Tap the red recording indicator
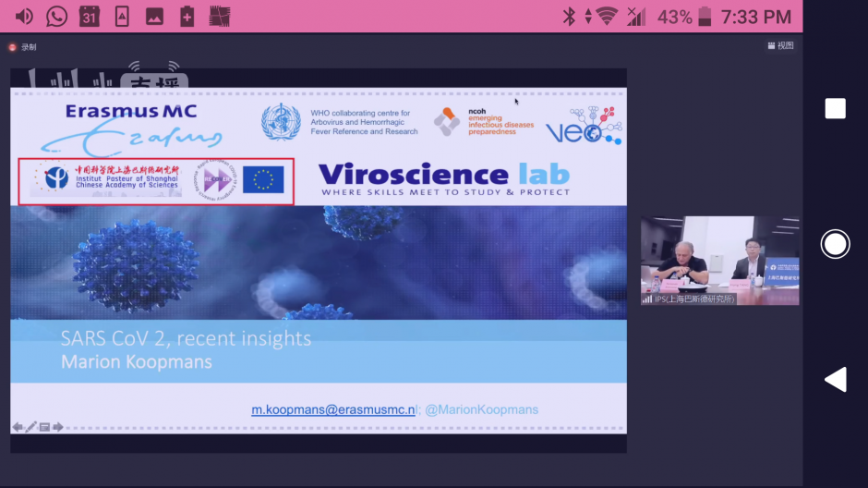Image resolution: width=868 pixels, height=488 pixels. [12, 47]
